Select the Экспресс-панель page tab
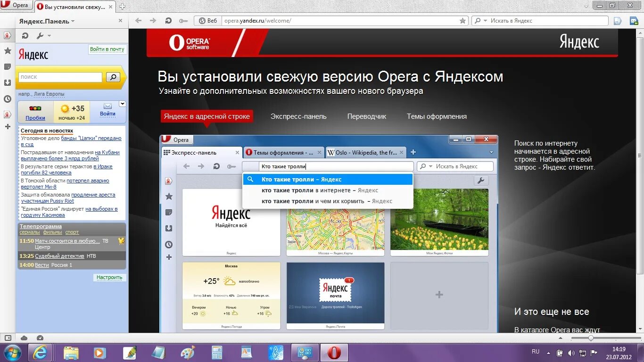644x362 pixels. 298,116
